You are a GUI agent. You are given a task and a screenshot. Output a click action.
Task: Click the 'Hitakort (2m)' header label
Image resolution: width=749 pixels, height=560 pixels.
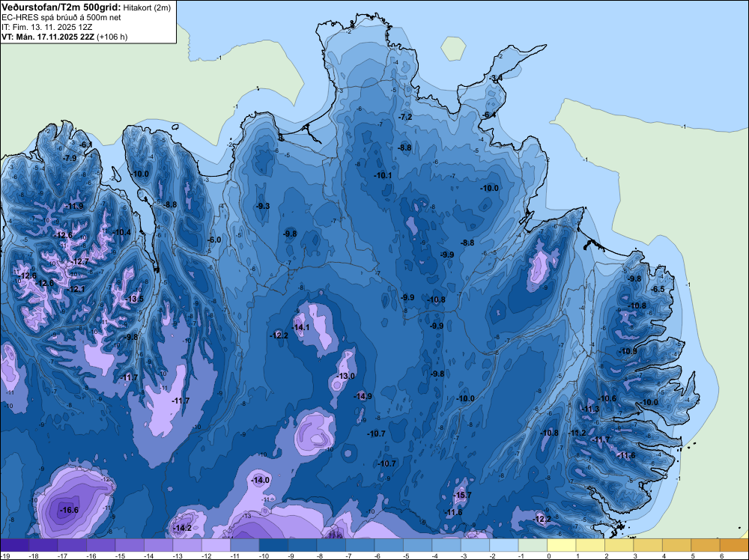146,7
